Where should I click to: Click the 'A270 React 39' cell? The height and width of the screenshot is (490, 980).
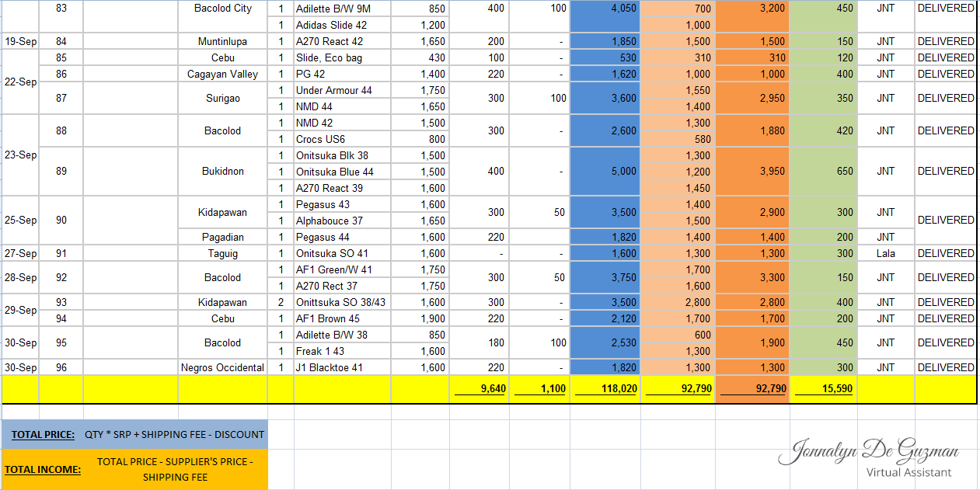pyautogui.click(x=342, y=188)
